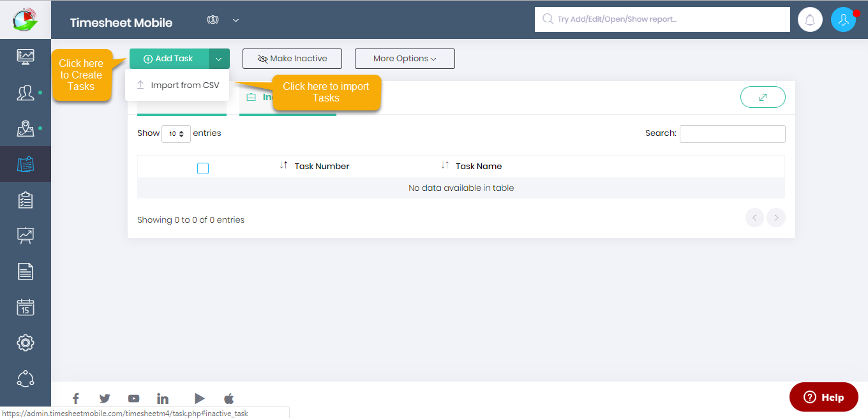
Task: Open the Facebook footer icon
Action: point(75,399)
